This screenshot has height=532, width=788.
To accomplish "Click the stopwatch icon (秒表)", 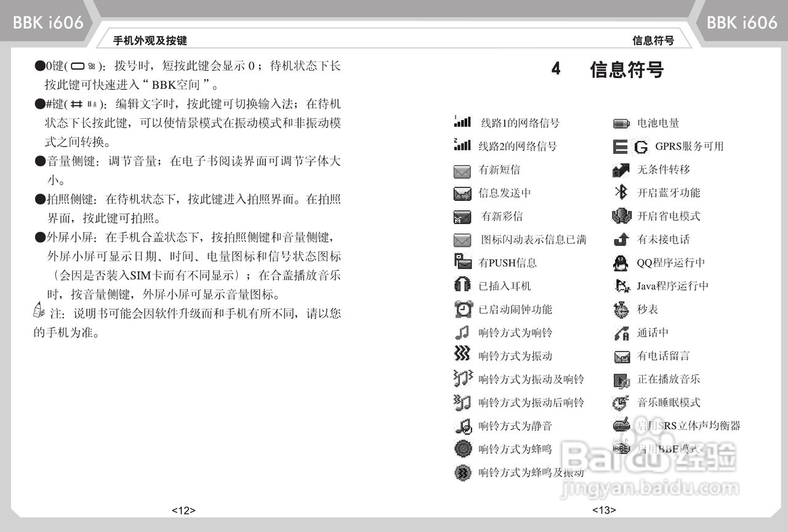I will pyautogui.click(x=621, y=309).
